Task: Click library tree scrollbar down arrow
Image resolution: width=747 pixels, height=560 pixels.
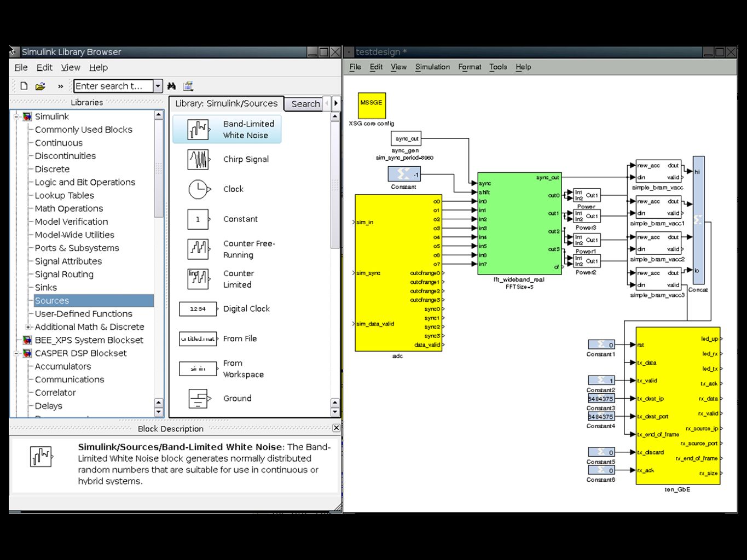Action: click(159, 412)
